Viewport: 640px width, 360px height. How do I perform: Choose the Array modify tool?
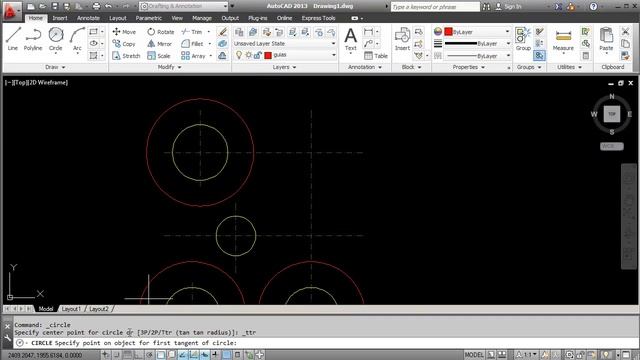pos(193,56)
